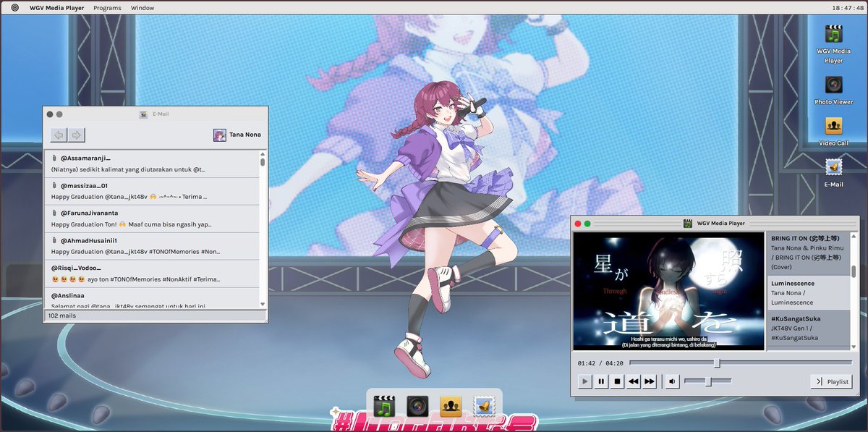Viewport: 868px width, 432px height.
Task: Click the 01:42 / 04:20 time display
Action: tap(600, 363)
